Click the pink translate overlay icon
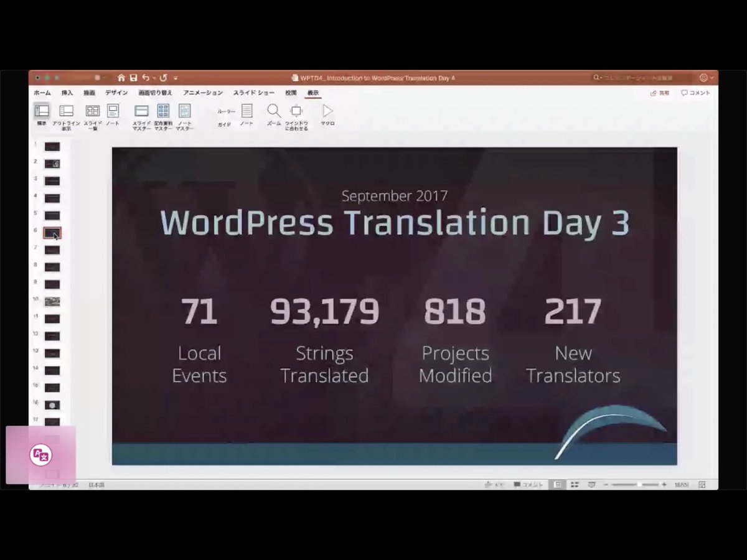Image resolution: width=747 pixels, height=560 pixels. 40,455
